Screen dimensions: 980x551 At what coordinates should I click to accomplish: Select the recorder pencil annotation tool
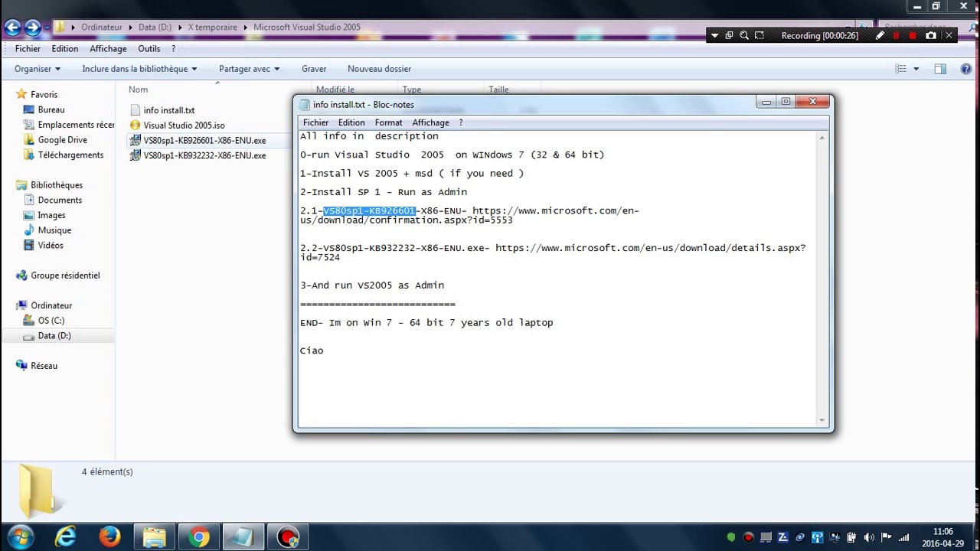[880, 35]
